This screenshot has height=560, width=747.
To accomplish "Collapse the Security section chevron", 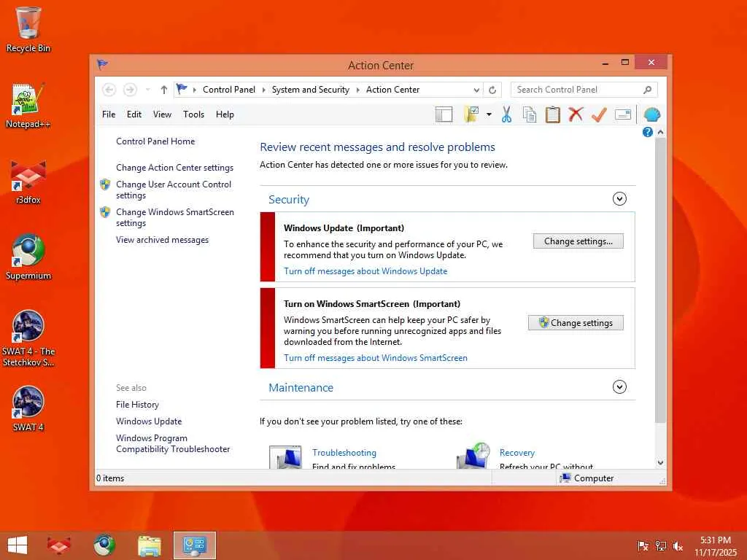I will click(619, 198).
